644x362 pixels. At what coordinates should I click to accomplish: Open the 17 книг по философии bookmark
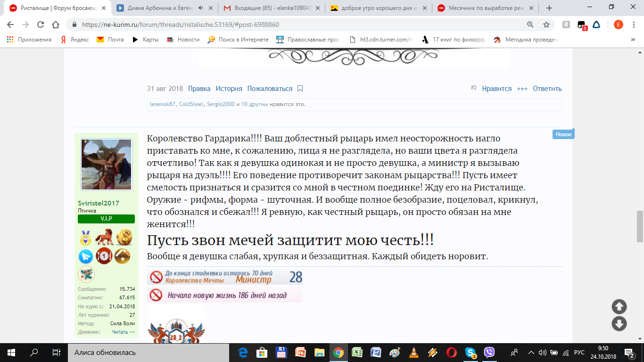click(454, 40)
